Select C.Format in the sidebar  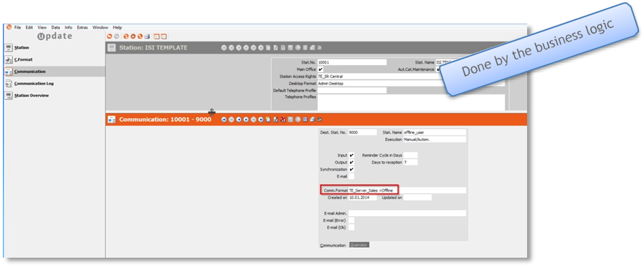click(x=23, y=59)
